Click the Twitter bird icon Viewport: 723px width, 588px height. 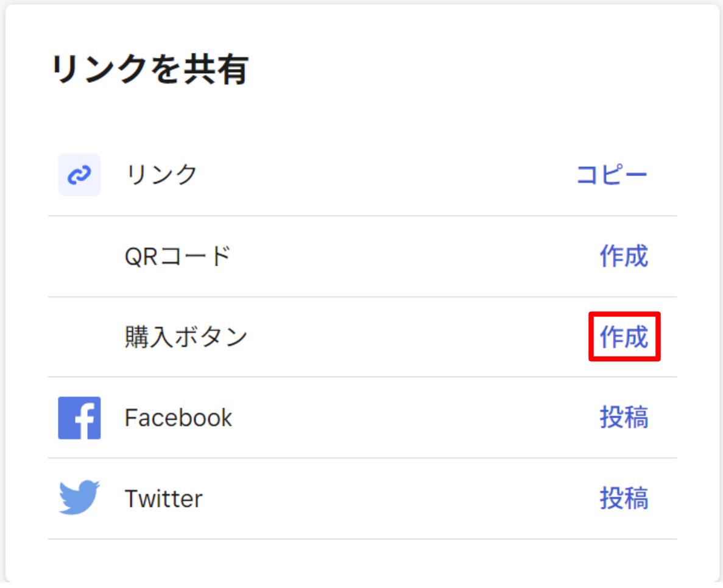tap(79, 498)
